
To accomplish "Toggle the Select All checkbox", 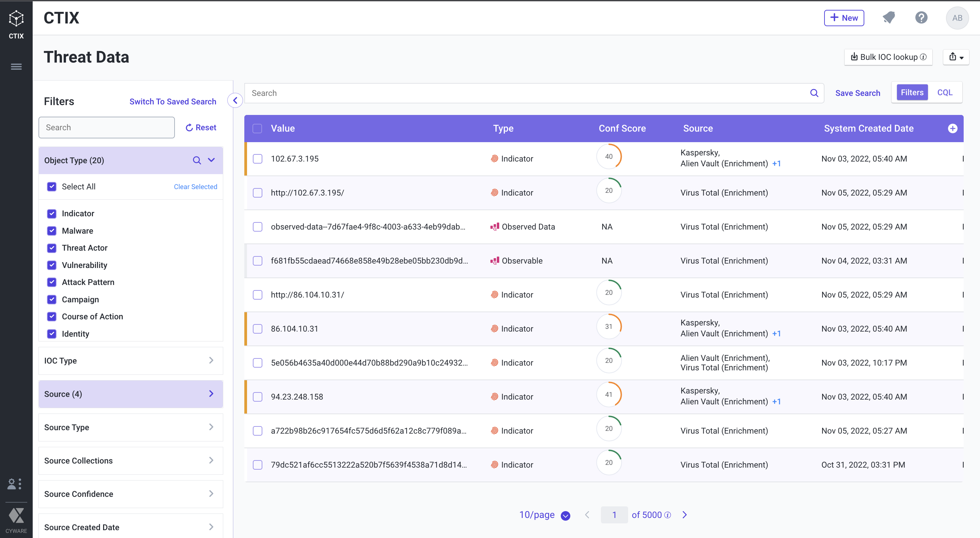I will coord(52,187).
